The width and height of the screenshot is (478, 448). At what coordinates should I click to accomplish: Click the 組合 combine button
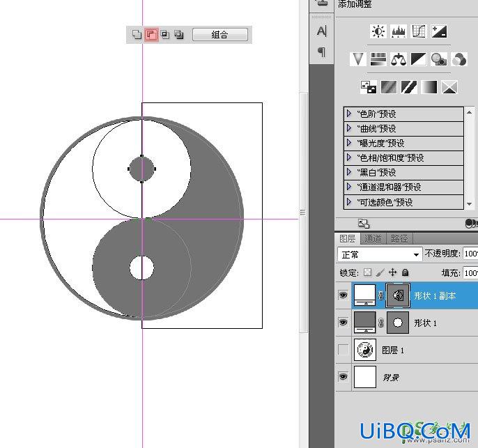point(219,34)
